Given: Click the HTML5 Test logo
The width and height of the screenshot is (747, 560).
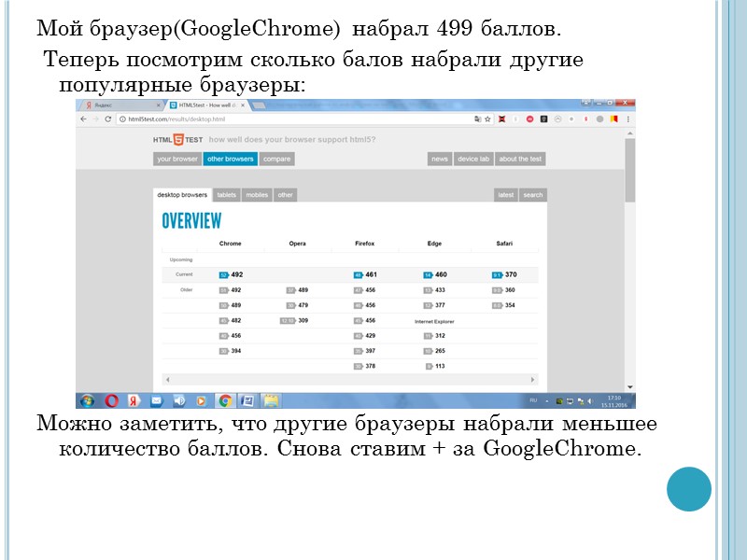Looking at the screenshot, I should coord(177,139).
